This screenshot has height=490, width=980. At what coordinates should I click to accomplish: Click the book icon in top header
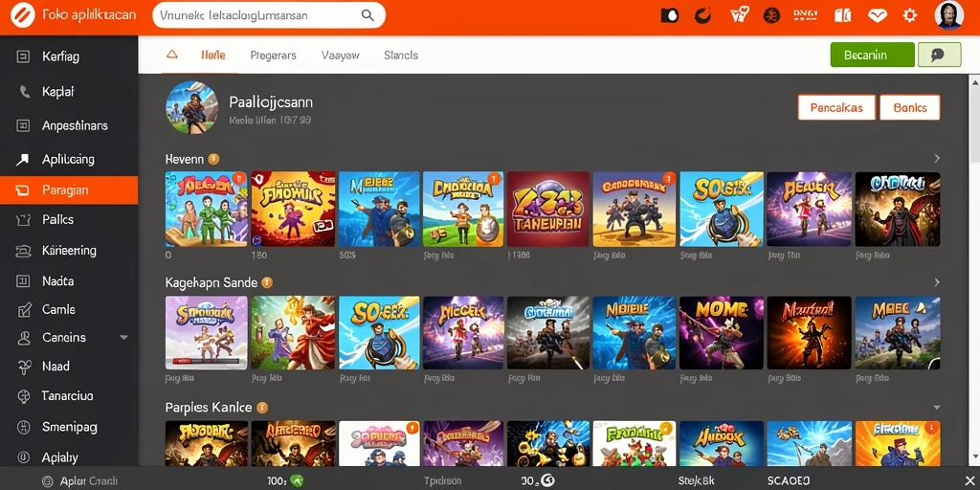pos(843,15)
